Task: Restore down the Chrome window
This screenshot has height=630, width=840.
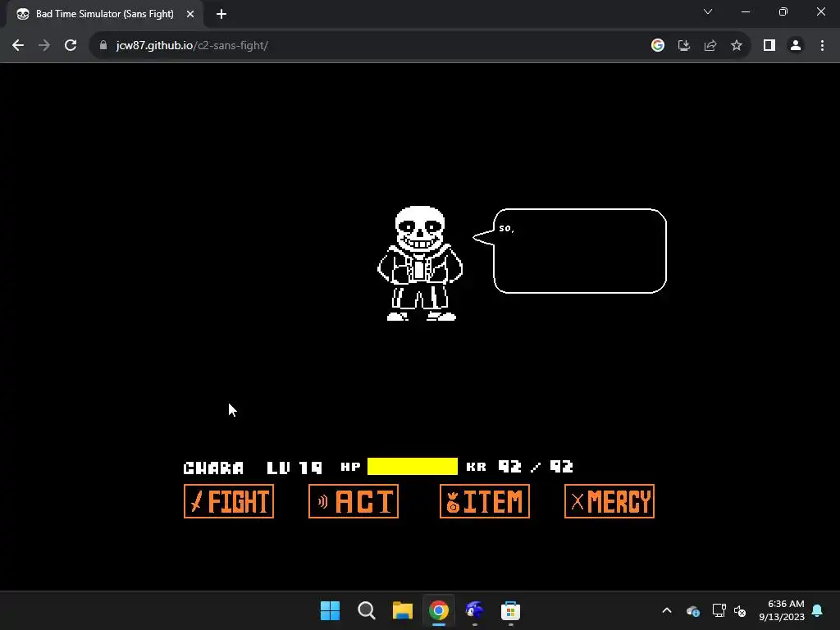Action: [783, 11]
